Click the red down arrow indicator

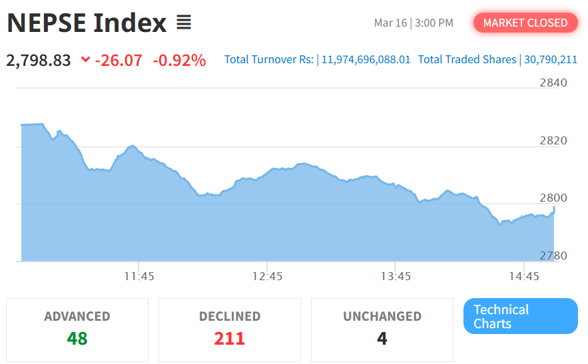pos(85,60)
